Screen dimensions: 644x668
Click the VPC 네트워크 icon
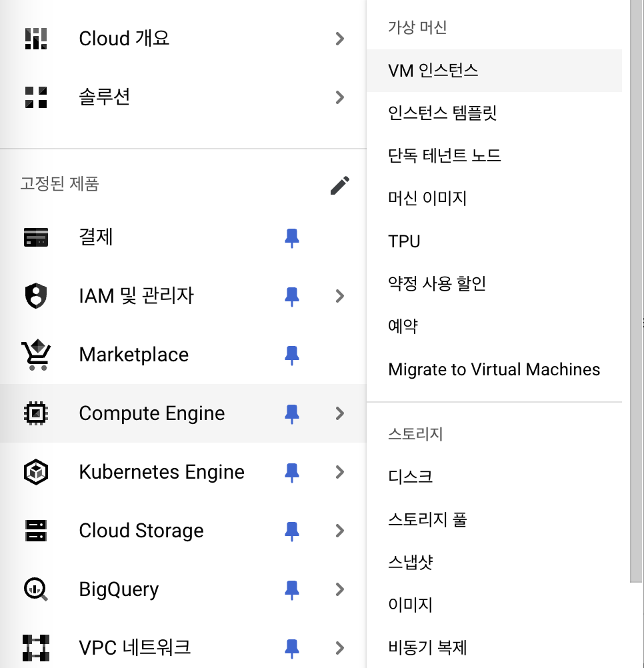point(36,648)
